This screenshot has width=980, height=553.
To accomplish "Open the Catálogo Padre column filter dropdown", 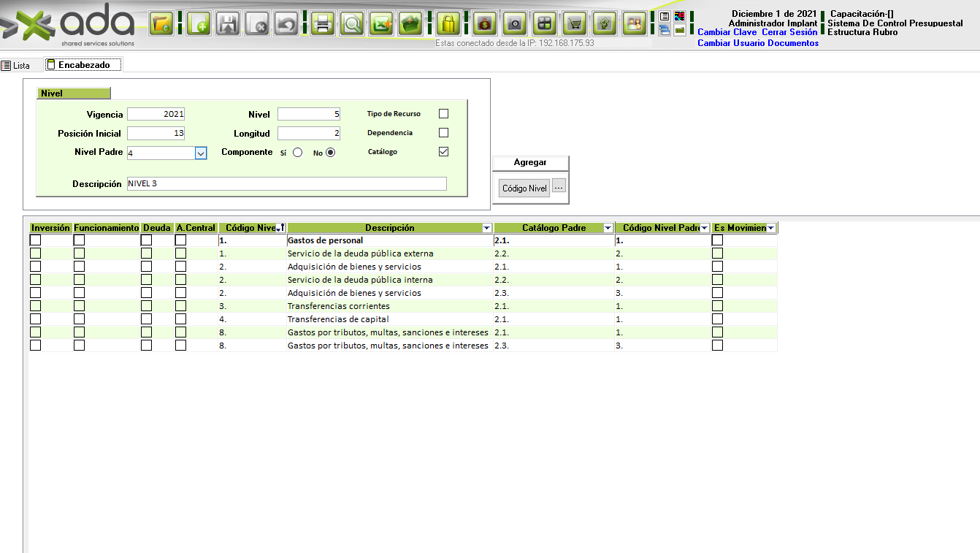I will (607, 229).
